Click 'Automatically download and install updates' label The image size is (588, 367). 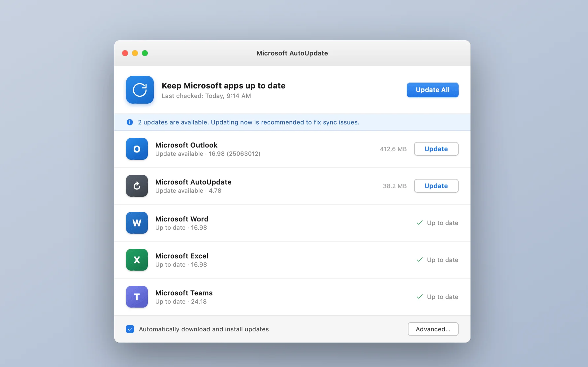[204, 329]
